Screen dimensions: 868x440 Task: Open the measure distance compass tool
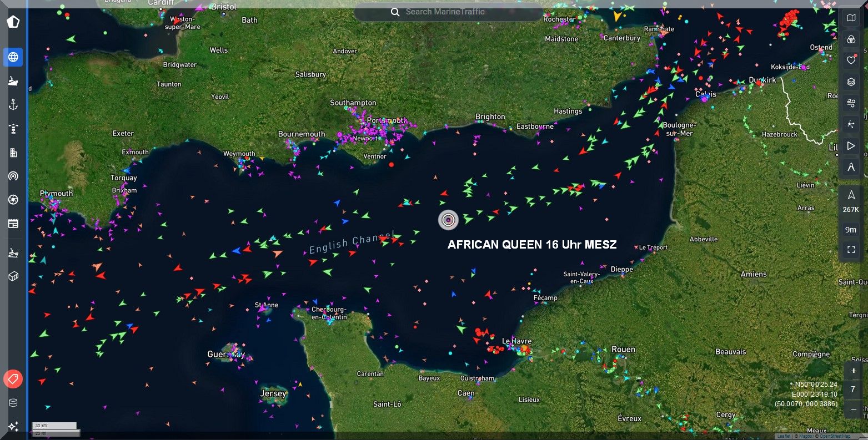click(x=851, y=167)
